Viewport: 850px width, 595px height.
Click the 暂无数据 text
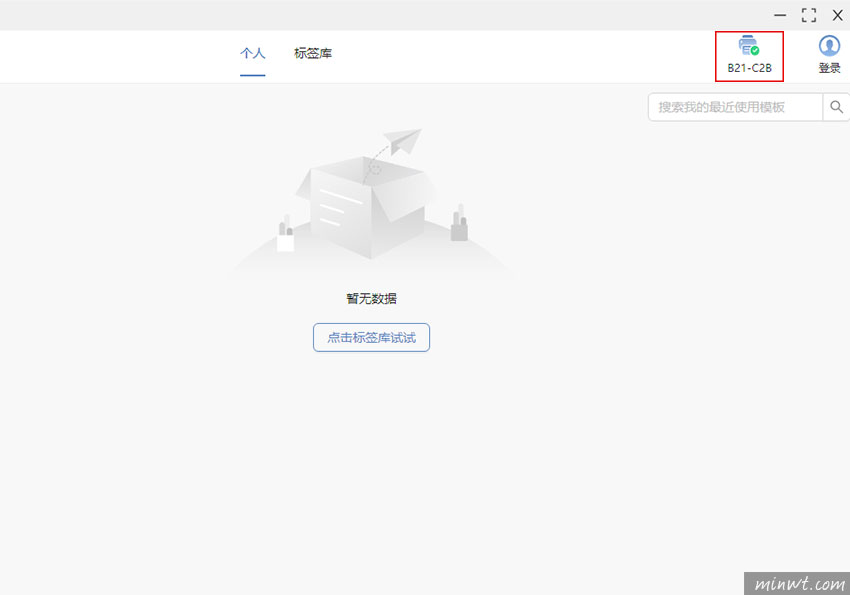click(371, 299)
